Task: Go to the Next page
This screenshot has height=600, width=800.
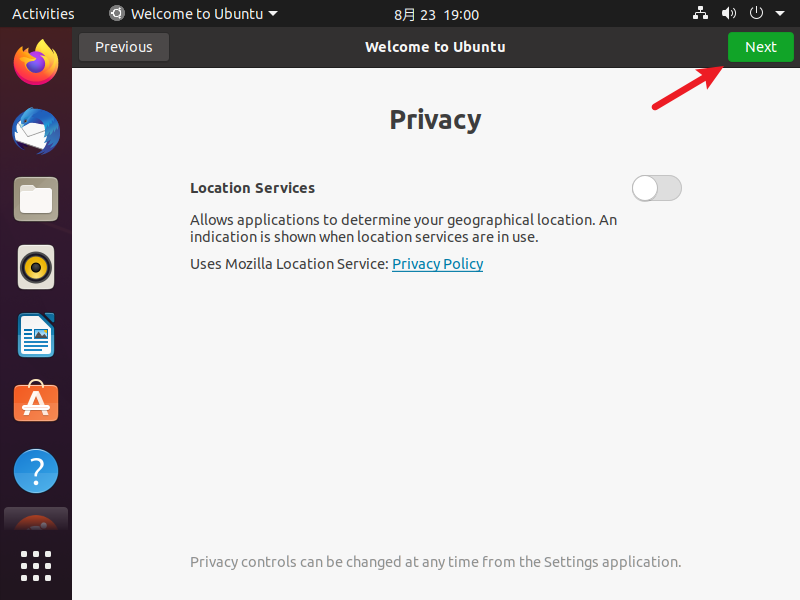Action: pos(761,47)
